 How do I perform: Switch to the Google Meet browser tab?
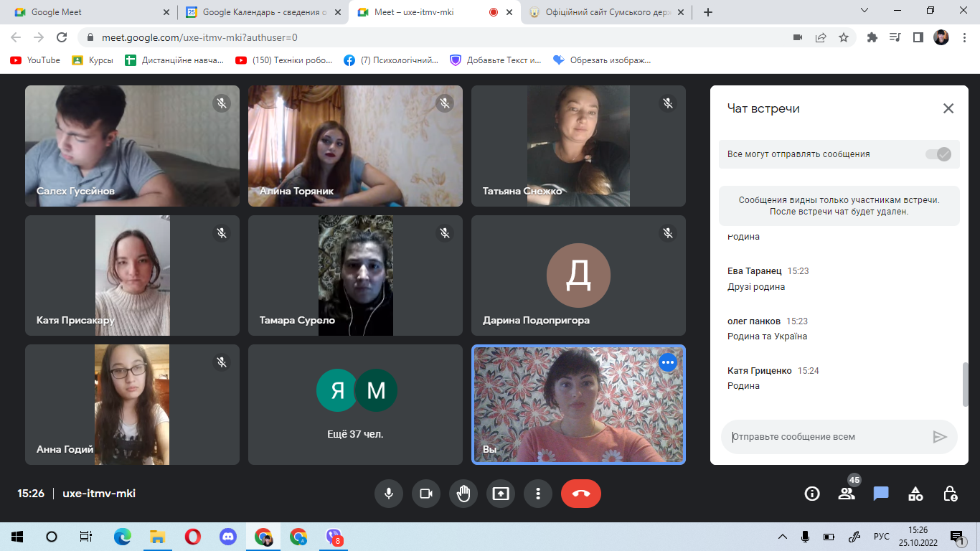pos(90,12)
